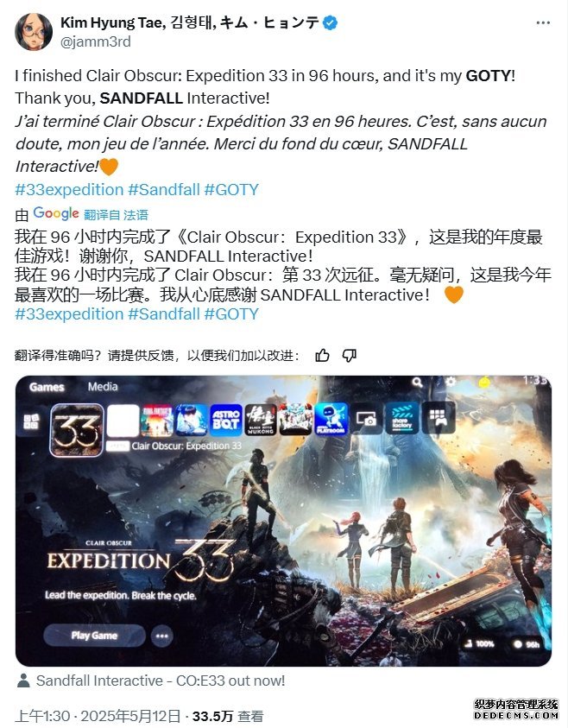
Task: Click the thumbs-down translation feedback icon
Action: coord(349,356)
